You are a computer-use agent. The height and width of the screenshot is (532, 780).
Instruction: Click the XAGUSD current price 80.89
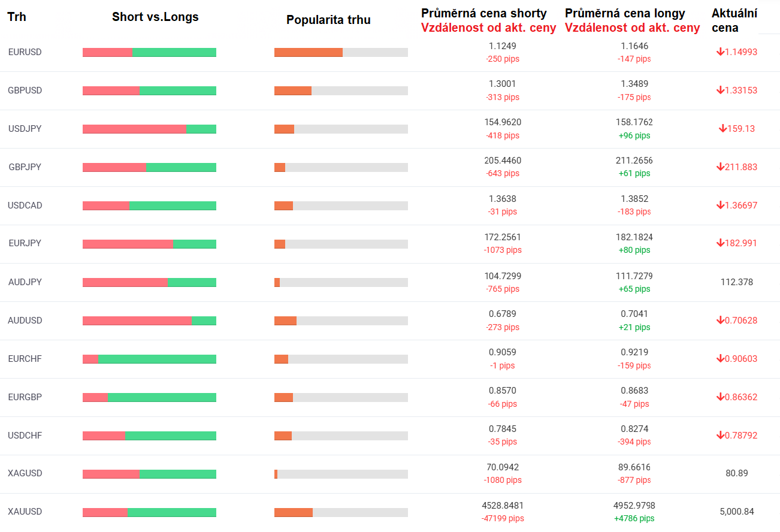(736, 473)
